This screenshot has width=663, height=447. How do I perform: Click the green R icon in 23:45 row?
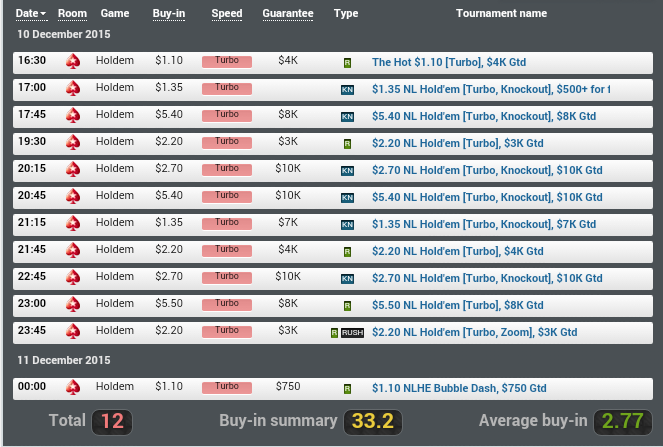click(334, 333)
